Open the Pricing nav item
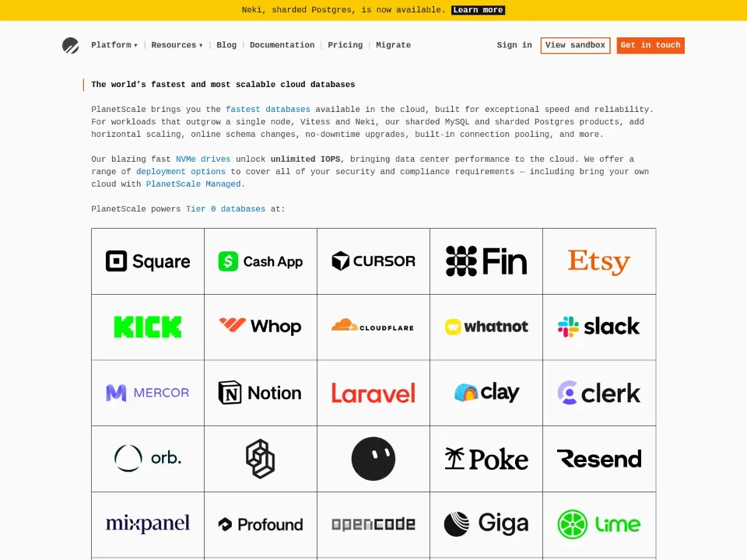The height and width of the screenshot is (560, 747). (x=345, y=45)
